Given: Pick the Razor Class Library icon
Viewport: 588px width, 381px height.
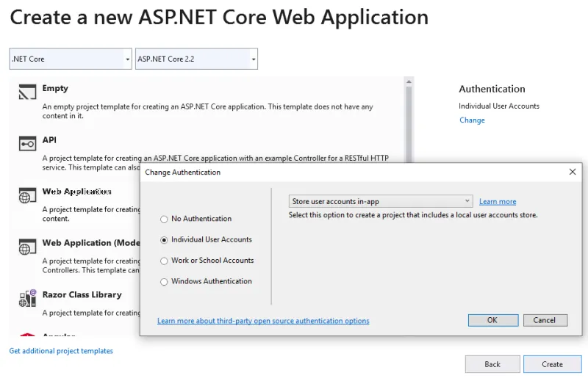Looking at the screenshot, I should click(x=27, y=298).
